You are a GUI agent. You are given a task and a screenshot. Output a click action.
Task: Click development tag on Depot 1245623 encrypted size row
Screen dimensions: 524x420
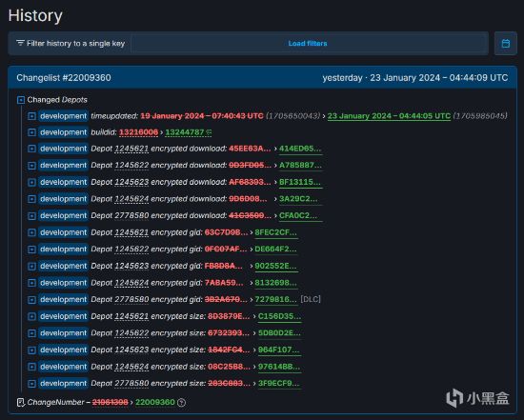pyautogui.click(x=63, y=350)
